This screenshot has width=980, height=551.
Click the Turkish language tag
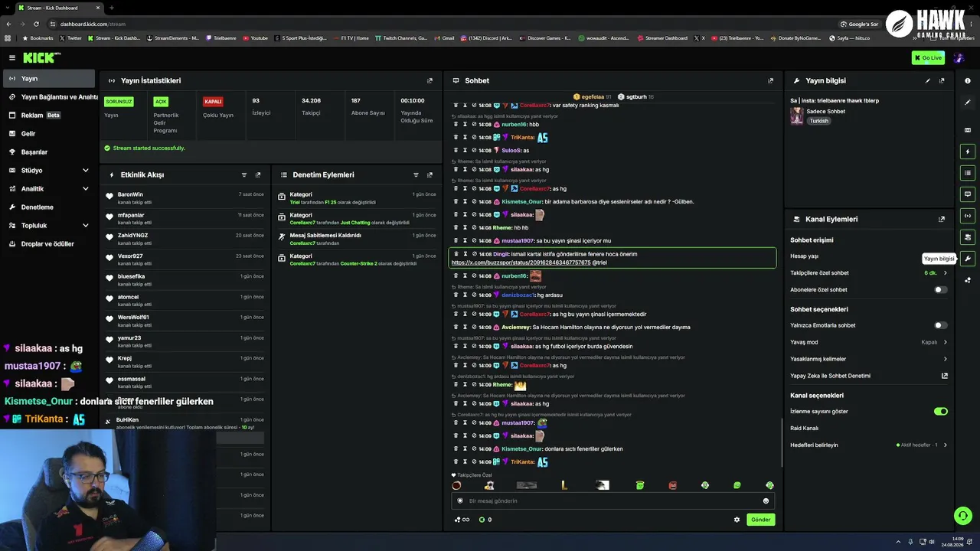[x=819, y=121]
